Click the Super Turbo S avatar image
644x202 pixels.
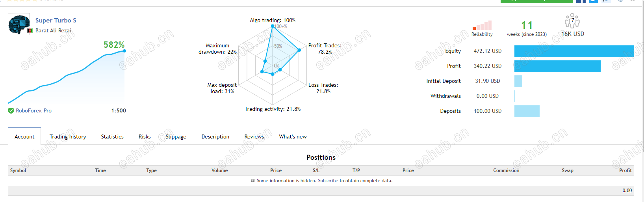point(19,24)
